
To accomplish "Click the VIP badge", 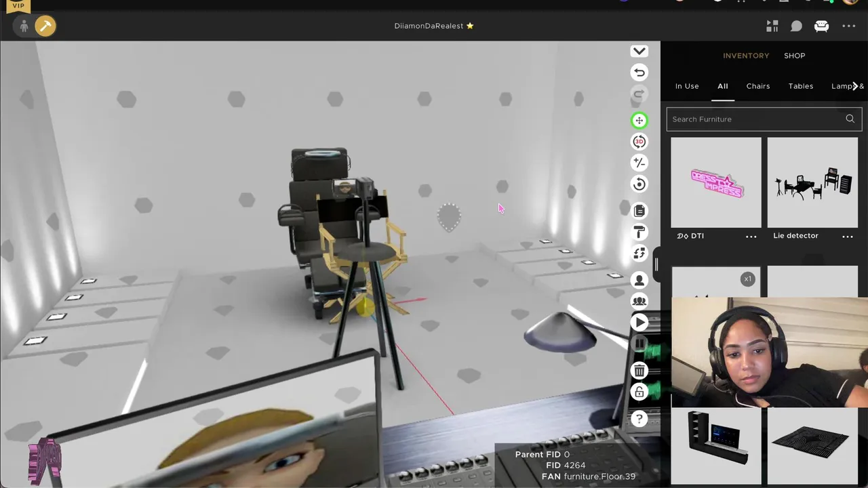I will tap(18, 5).
